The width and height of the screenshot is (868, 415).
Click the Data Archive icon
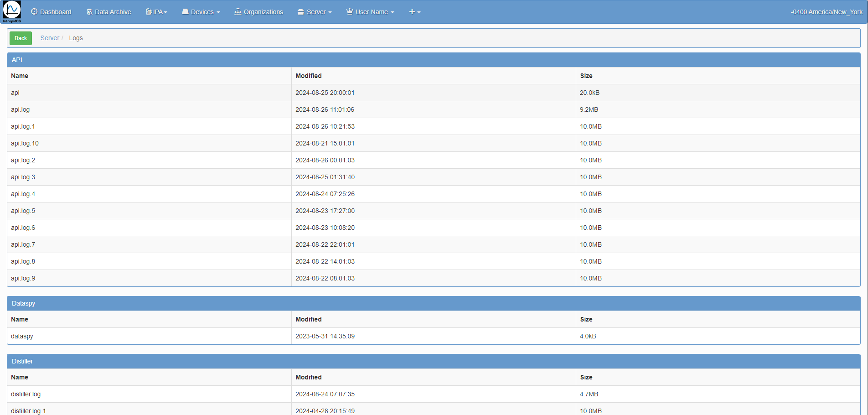(x=89, y=12)
